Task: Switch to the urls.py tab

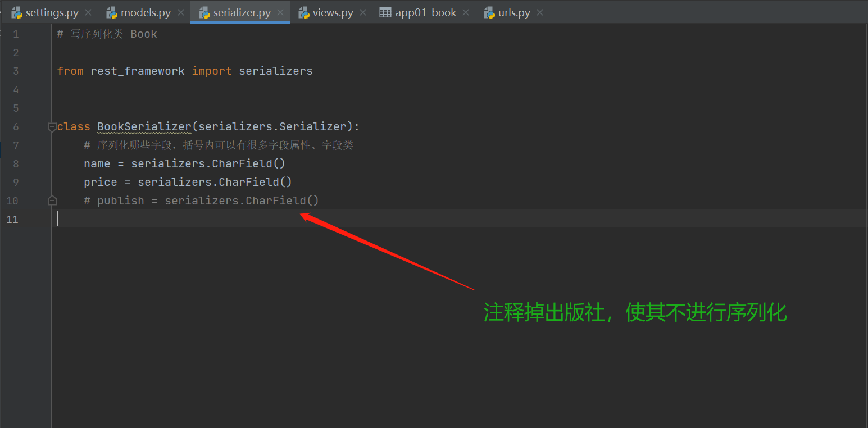Action: pos(514,12)
